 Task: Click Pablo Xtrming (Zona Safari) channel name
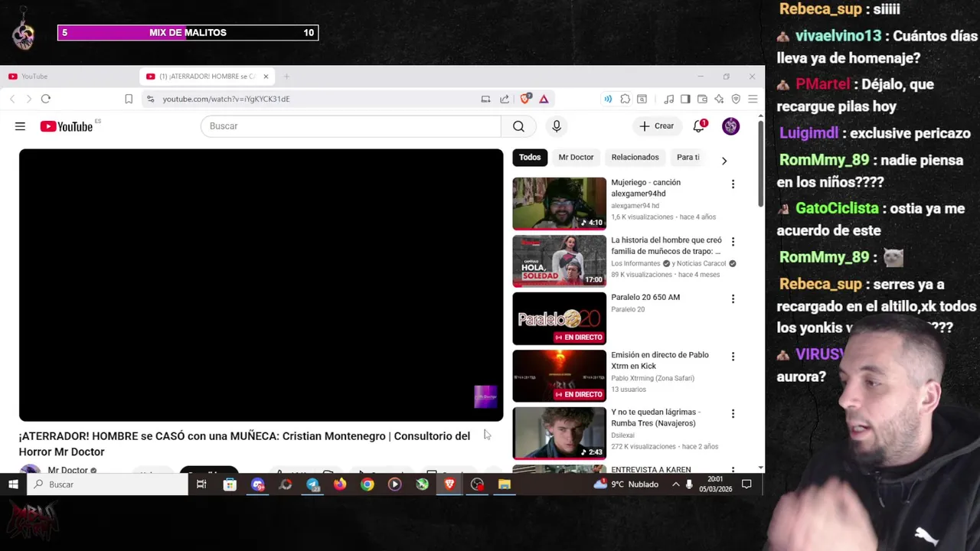coord(652,378)
